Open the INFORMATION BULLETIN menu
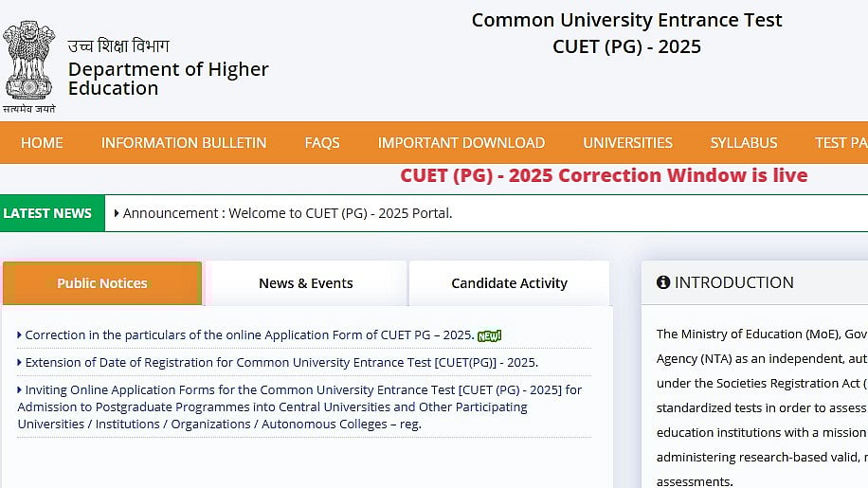The height and width of the screenshot is (488, 868). pyautogui.click(x=184, y=143)
